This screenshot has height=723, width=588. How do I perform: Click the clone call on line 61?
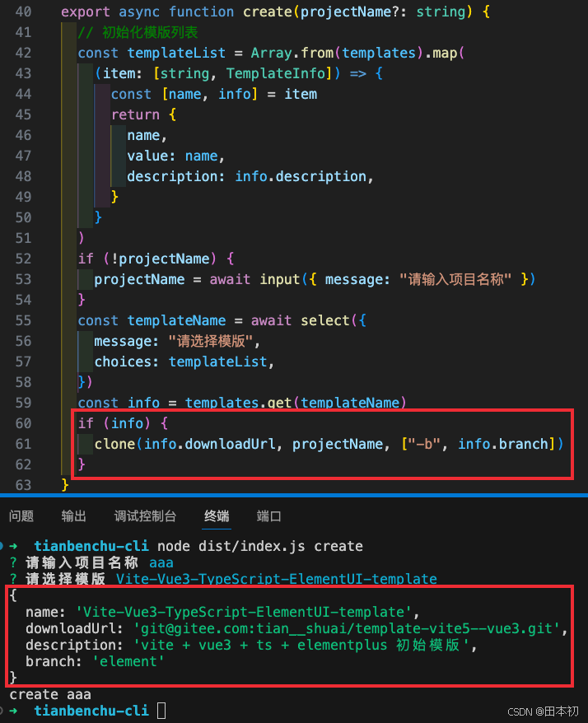114,444
